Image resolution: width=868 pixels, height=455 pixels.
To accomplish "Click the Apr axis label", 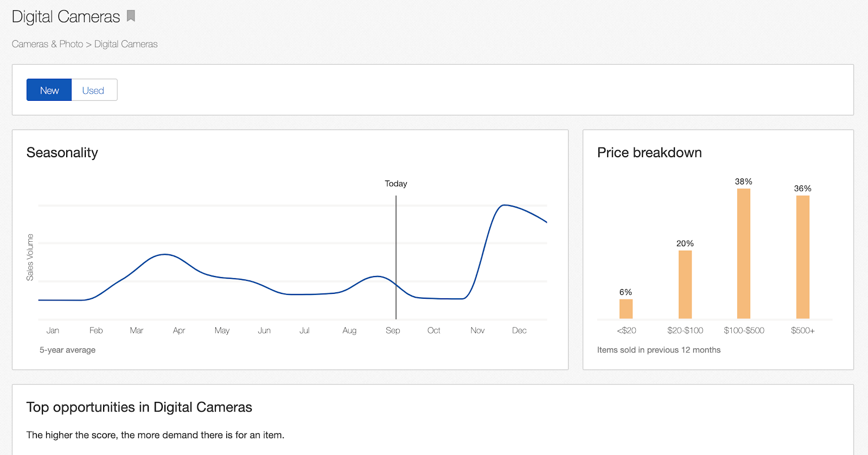I will coord(179,330).
